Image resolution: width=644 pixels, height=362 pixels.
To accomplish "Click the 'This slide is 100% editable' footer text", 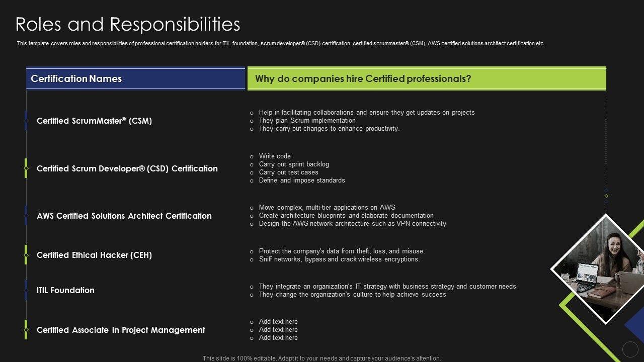I will pos(321,358).
